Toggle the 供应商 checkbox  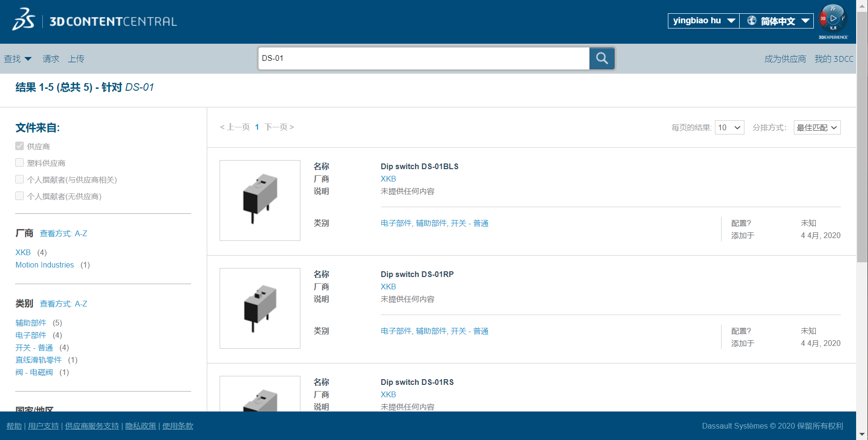19,146
